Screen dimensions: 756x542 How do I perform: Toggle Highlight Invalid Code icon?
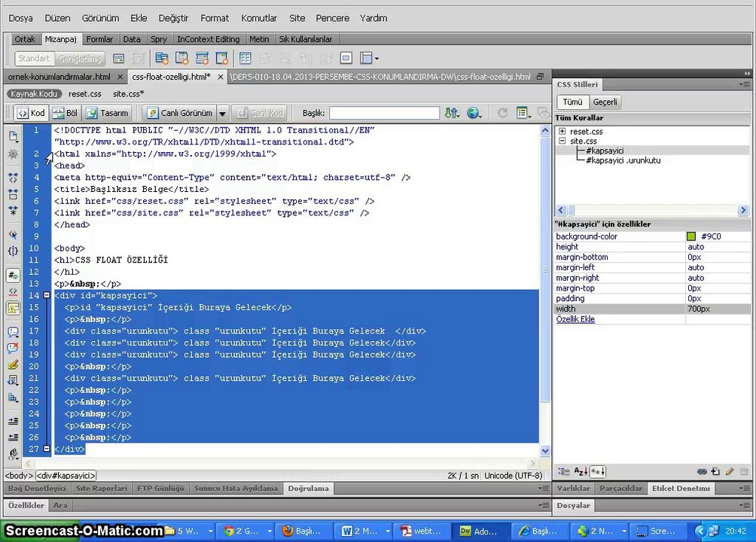click(x=13, y=292)
